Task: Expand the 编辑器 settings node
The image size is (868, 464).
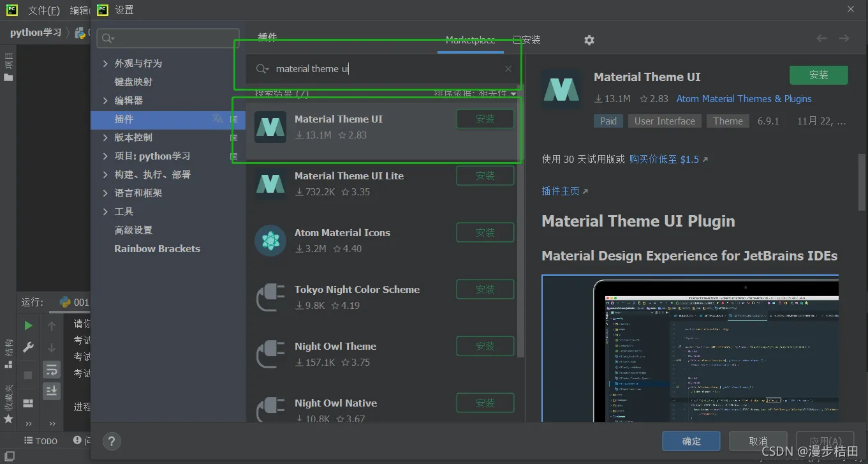Action: 105,101
